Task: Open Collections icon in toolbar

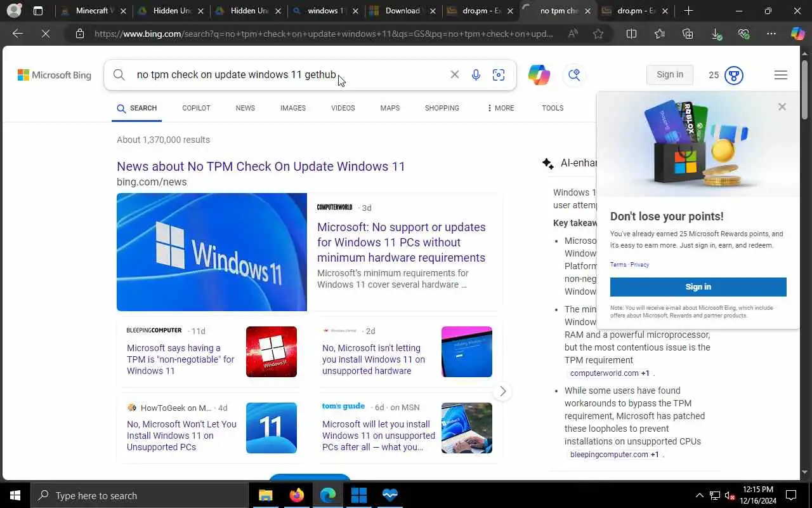Action: (688, 34)
